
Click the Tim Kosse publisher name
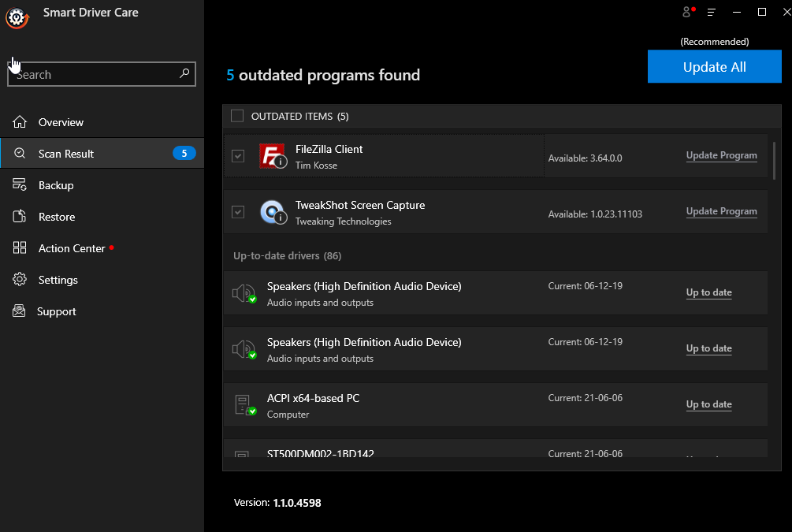[x=316, y=166]
